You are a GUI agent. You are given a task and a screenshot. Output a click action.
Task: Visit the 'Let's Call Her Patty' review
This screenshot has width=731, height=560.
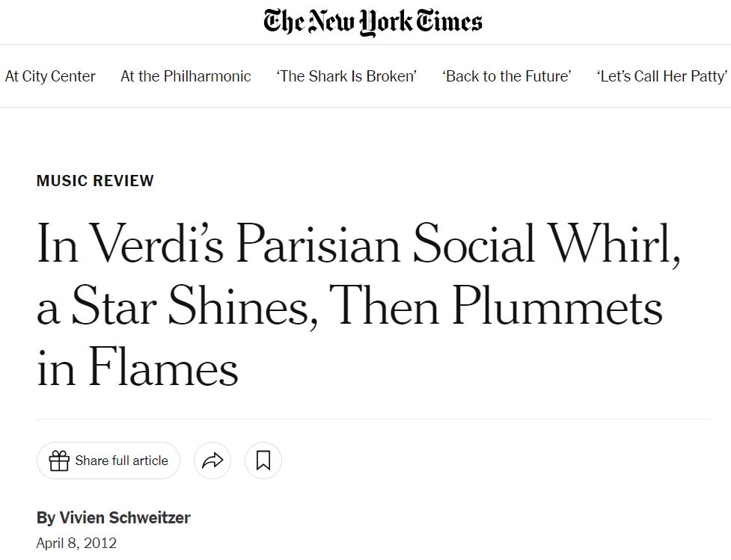pyautogui.click(x=662, y=76)
